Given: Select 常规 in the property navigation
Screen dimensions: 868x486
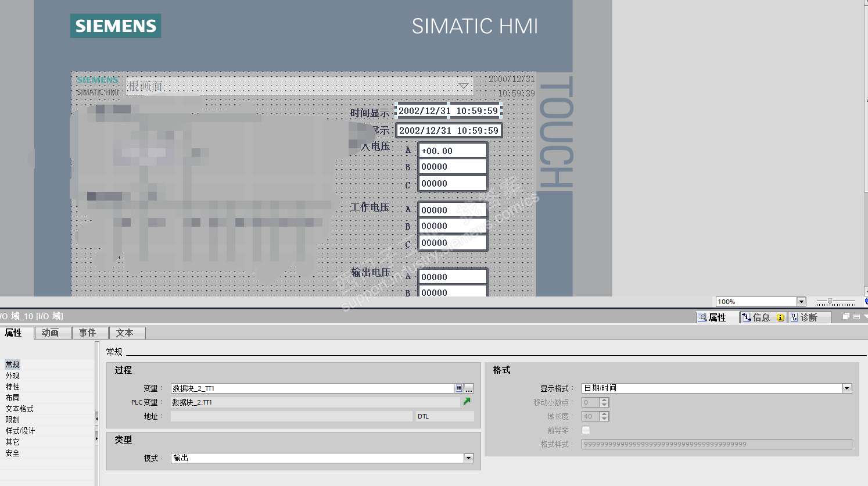Looking at the screenshot, I should pyautogui.click(x=13, y=364).
